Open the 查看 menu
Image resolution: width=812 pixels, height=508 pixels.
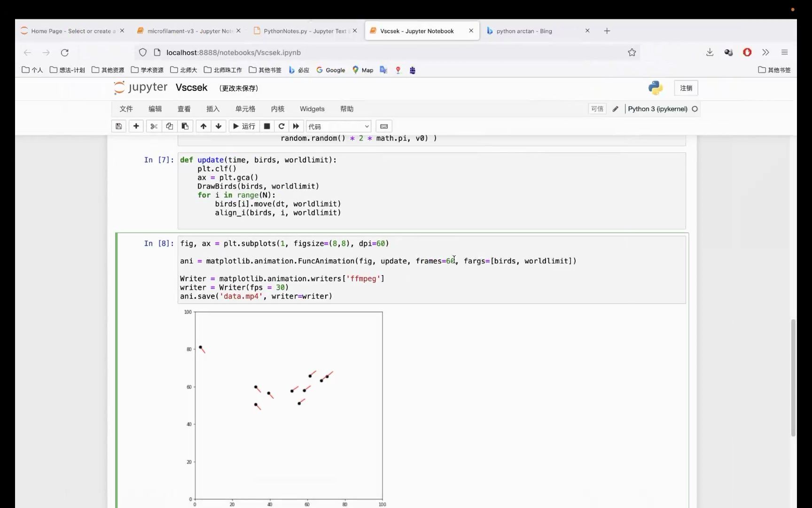184,109
